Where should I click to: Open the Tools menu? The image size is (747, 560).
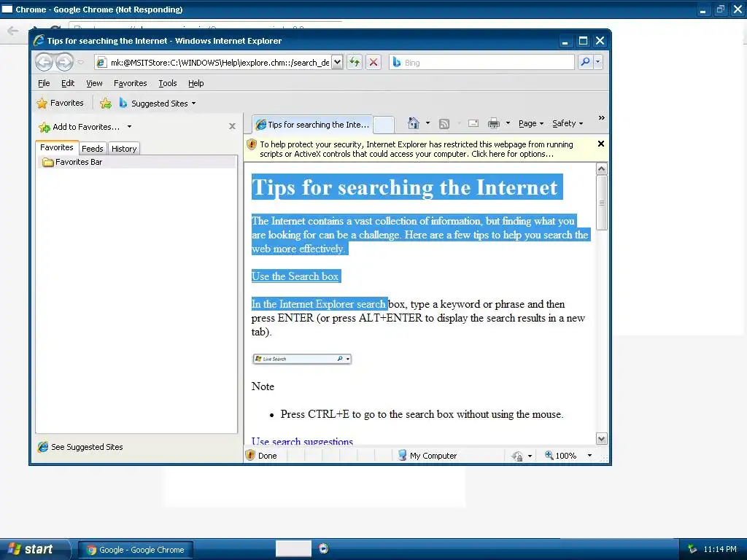(168, 83)
